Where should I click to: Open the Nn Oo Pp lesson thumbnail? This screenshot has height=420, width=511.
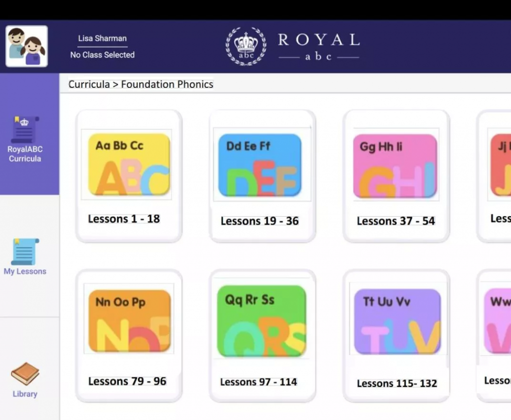point(129,321)
